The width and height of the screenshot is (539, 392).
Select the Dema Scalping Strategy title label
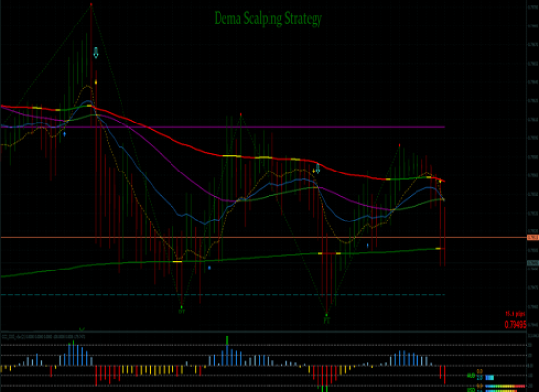coord(269,19)
